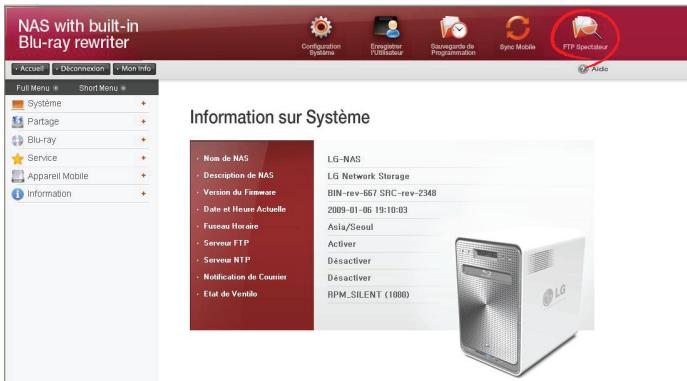
Task: Click the BIN-rev-667 firmware value
Action: tap(382, 193)
